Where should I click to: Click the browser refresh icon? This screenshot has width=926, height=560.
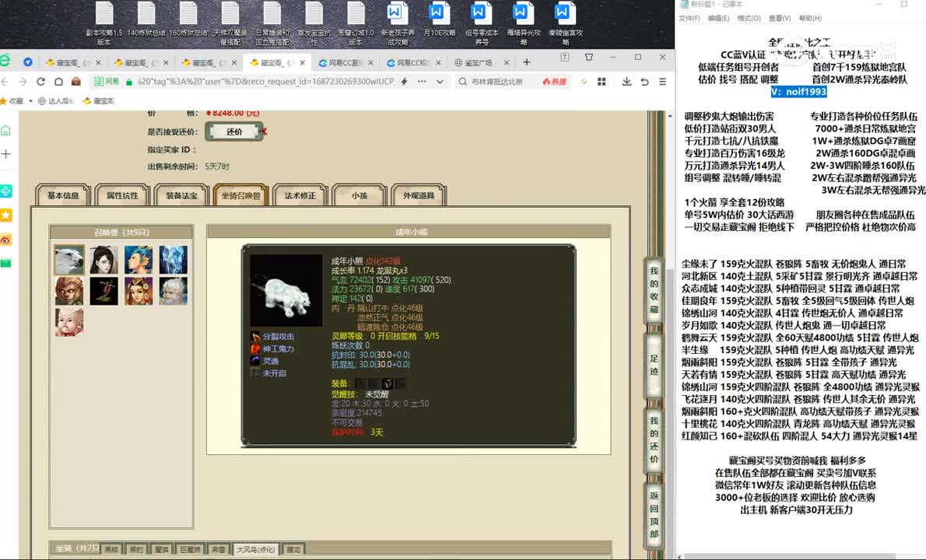point(40,82)
